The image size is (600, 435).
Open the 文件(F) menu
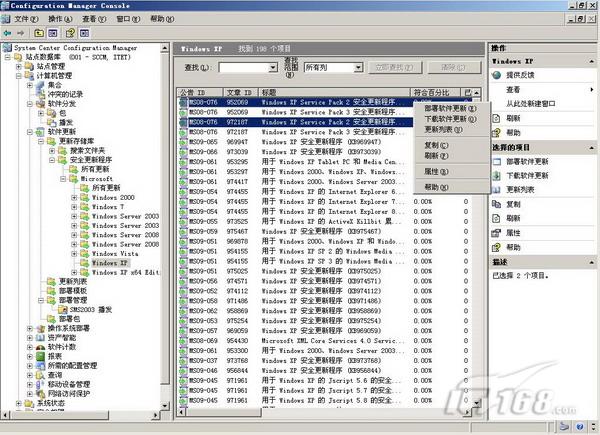[26, 19]
